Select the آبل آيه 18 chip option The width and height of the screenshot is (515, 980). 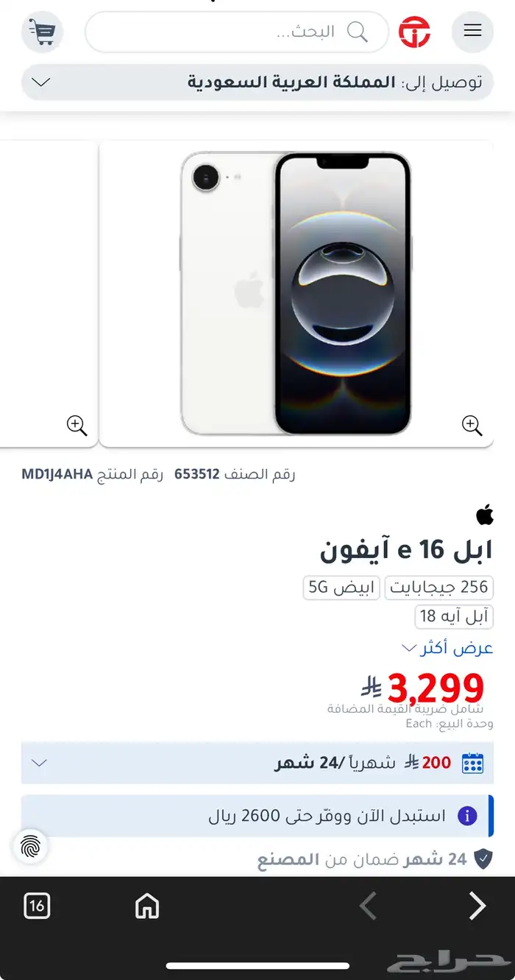tap(454, 616)
